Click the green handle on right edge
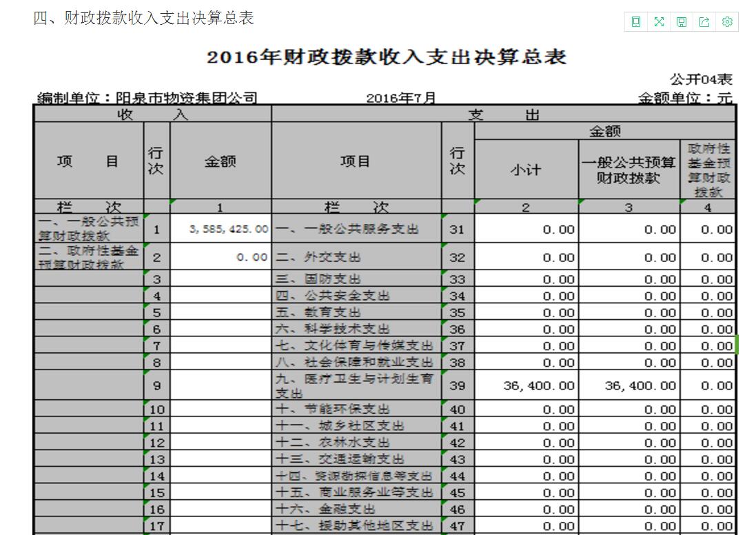This screenshot has width=756, height=535. tap(736, 345)
